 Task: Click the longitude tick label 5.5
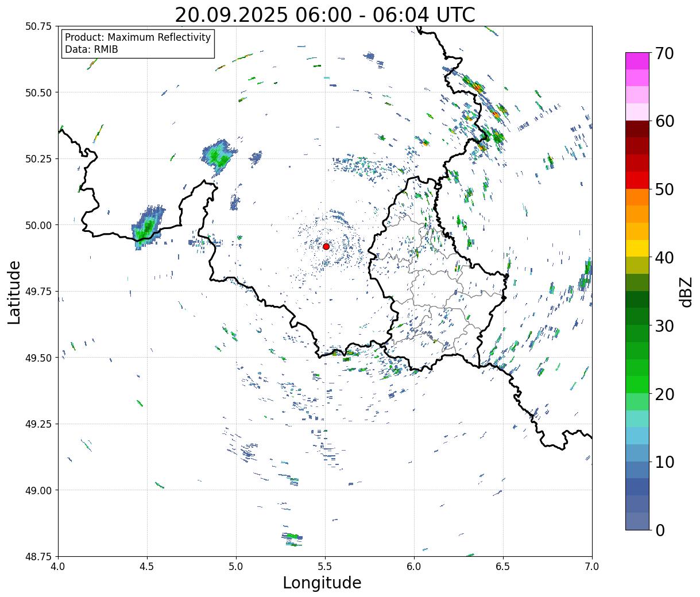pyautogui.click(x=325, y=567)
